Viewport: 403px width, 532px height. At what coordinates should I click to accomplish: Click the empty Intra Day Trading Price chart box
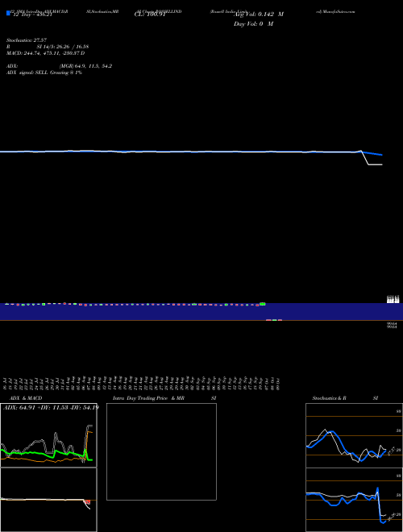click(x=161, y=451)
